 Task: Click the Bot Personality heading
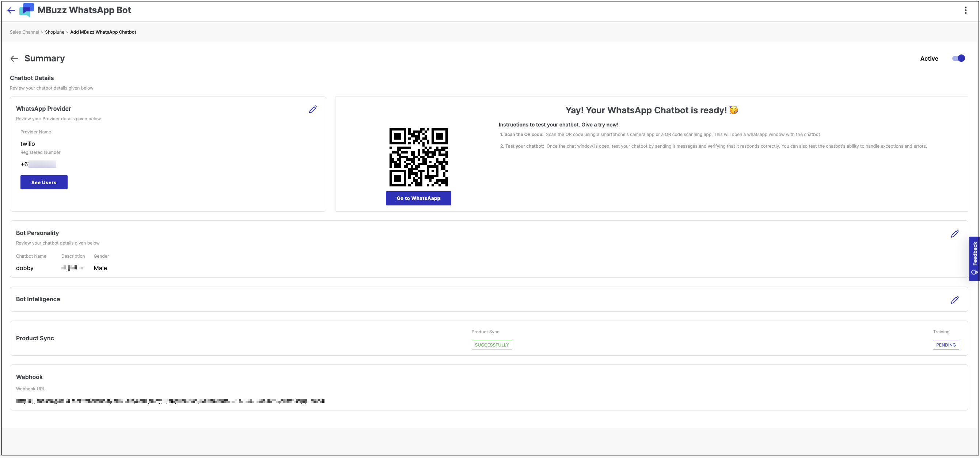point(37,233)
